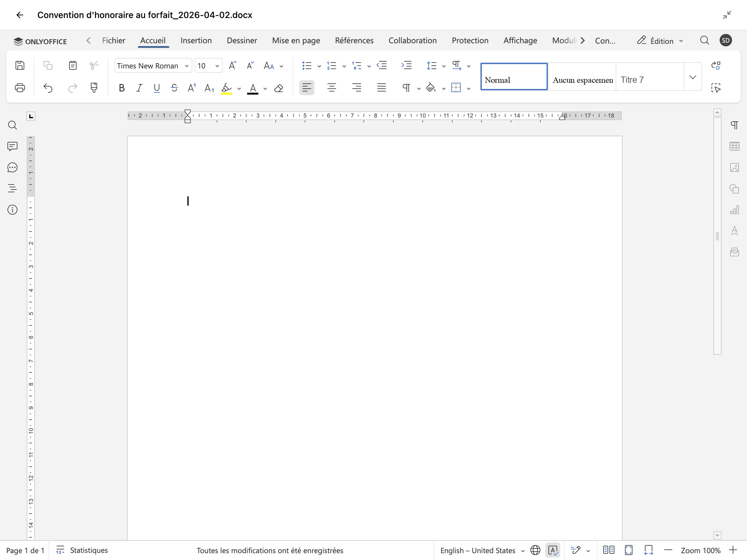Toggle strikethrough text formatting
Viewport: 747px width, 560px height.
174,88
